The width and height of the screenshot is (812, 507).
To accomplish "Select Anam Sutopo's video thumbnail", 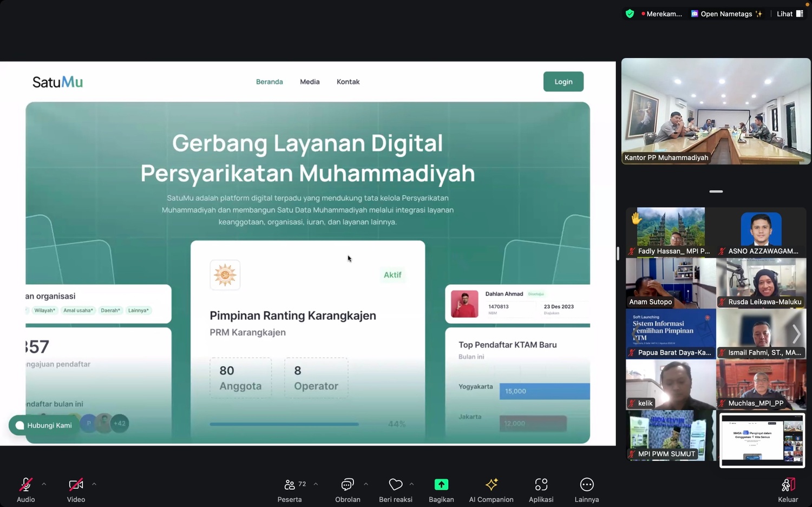I will tap(670, 281).
